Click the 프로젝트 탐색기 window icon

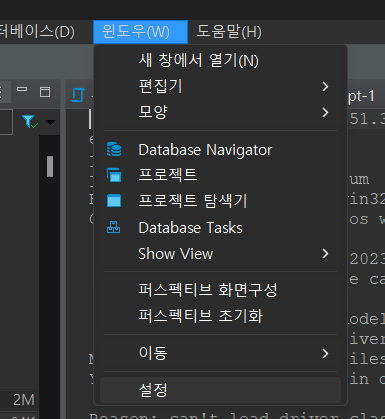click(x=114, y=201)
